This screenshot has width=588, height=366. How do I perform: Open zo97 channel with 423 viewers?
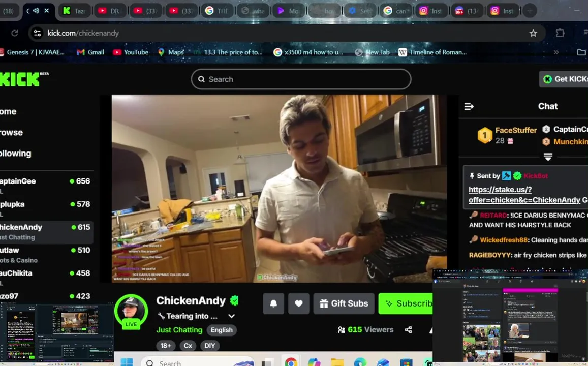46,296
